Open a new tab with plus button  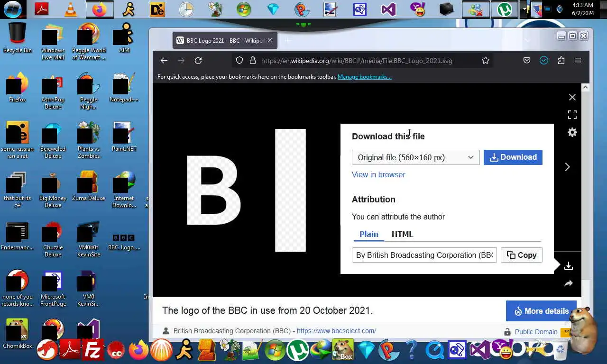tap(288, 41)
